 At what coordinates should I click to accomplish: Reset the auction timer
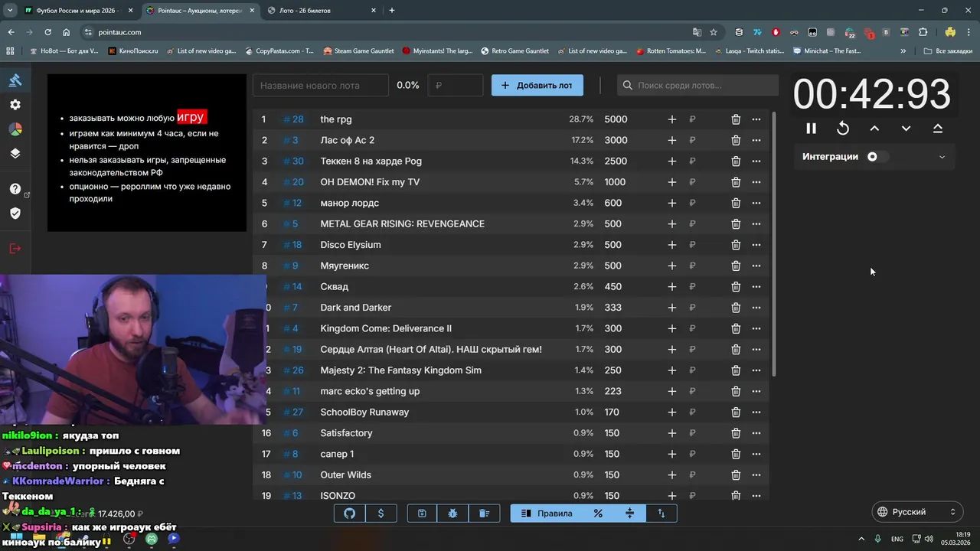843,129
